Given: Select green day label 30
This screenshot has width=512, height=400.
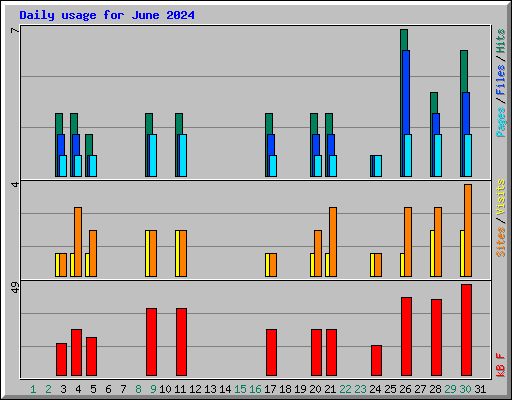Looking at the screenshot, I should [x=465, y=389].
